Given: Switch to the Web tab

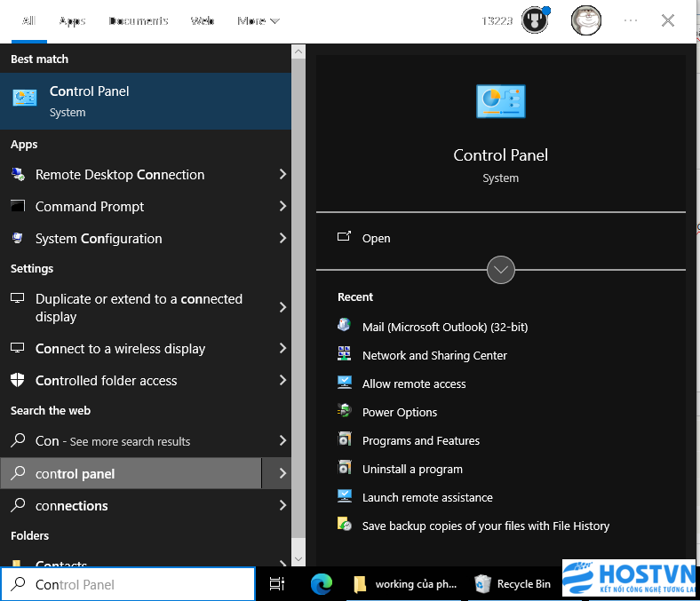Looking at the screenshot, I should point(203,20).
